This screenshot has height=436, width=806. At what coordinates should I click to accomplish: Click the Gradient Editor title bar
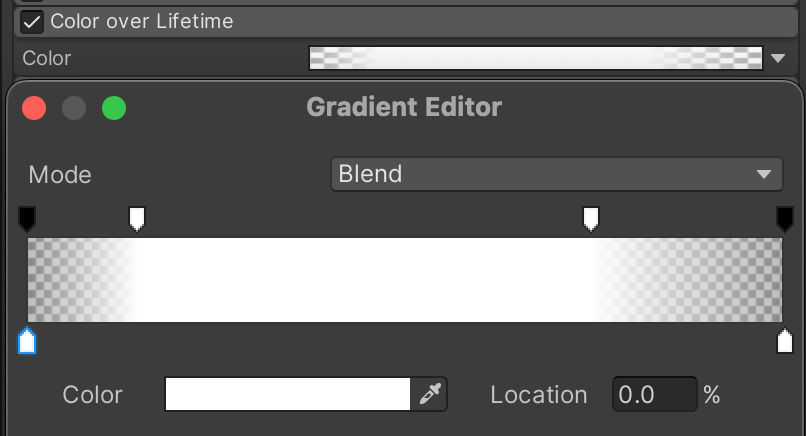(x=404, y=107)
